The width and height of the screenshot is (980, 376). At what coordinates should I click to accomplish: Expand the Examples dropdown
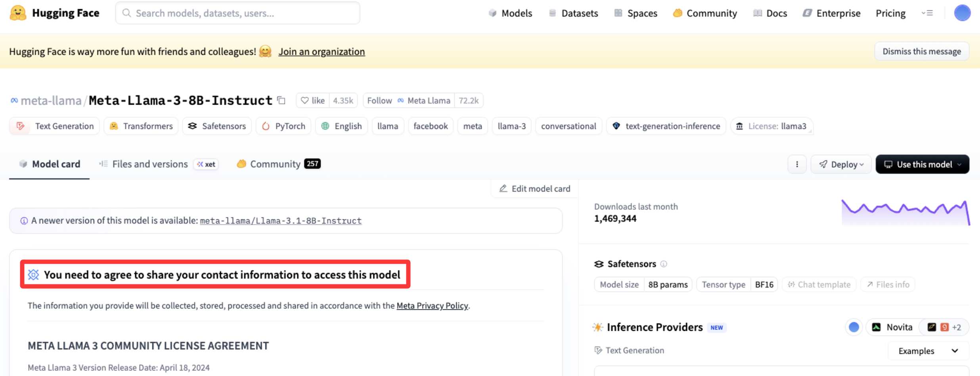[928, 351]
